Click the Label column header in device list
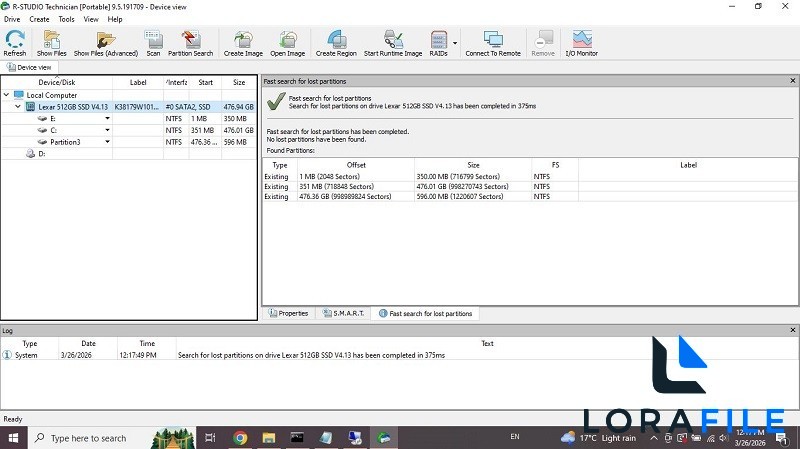The image size is (800, 449). tap(138, 82)
